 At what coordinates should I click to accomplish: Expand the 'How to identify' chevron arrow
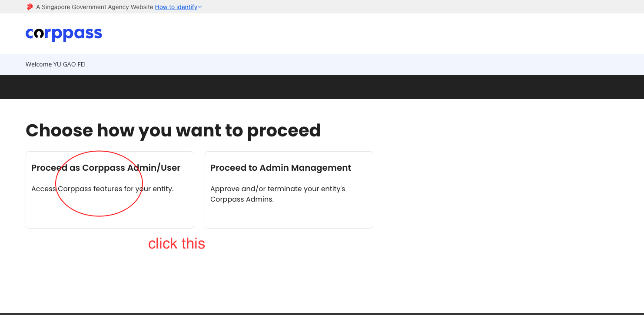tap(200, 7)
